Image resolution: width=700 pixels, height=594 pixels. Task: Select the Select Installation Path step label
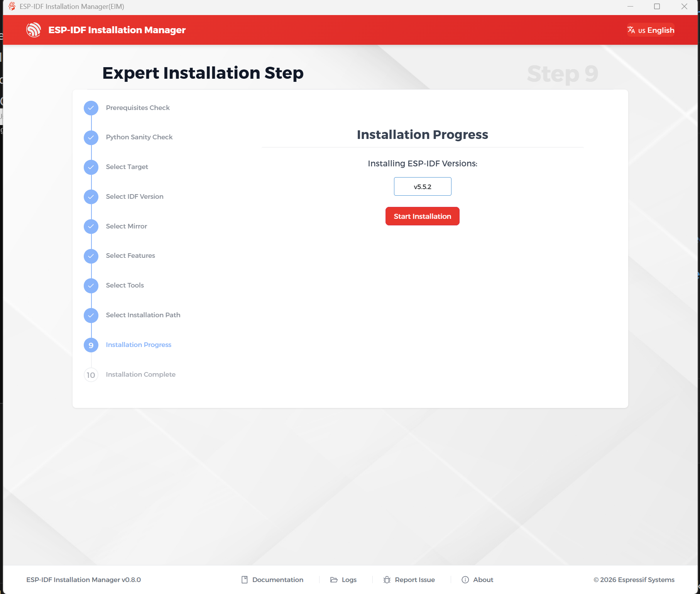click(143, 315)
